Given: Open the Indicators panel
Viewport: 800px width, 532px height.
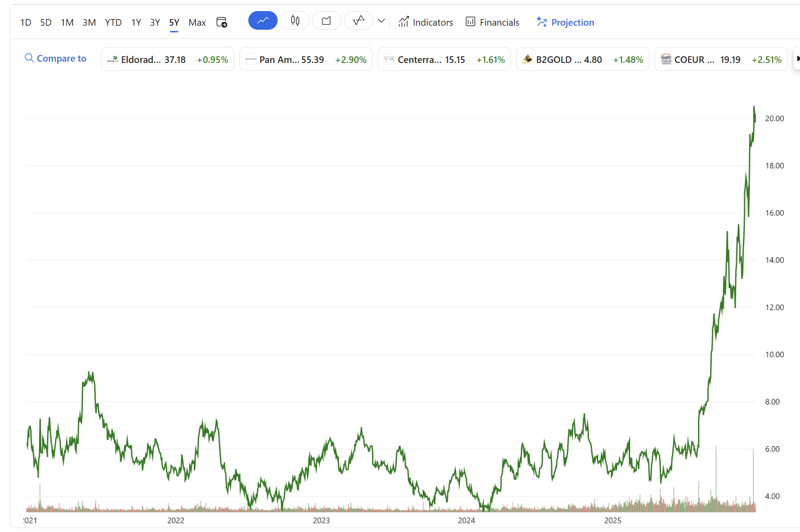Looking at the screenshot, I should tap(426, 22).
